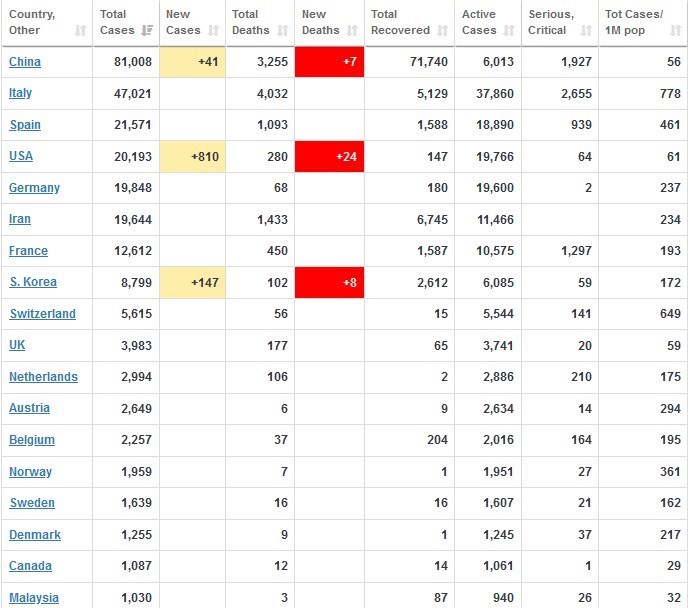
Task: Click the New Cases column sort icon
Action: pyautogui.click(x=213, y=32)
